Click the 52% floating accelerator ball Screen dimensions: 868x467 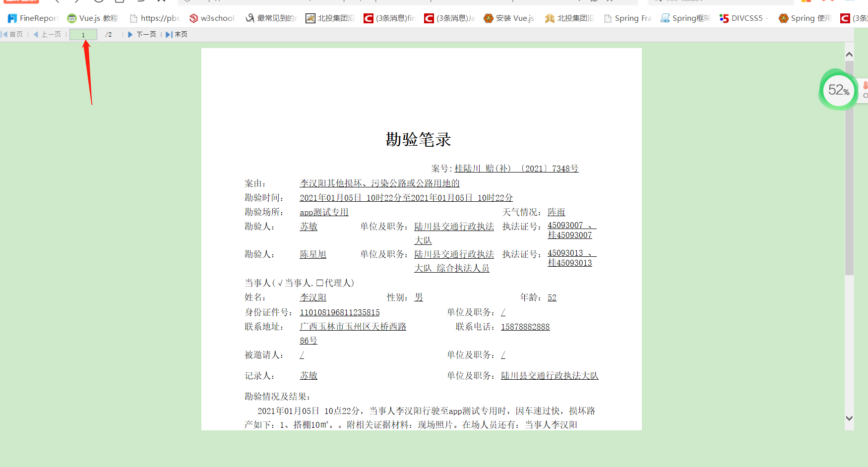(x=839, y=90)
